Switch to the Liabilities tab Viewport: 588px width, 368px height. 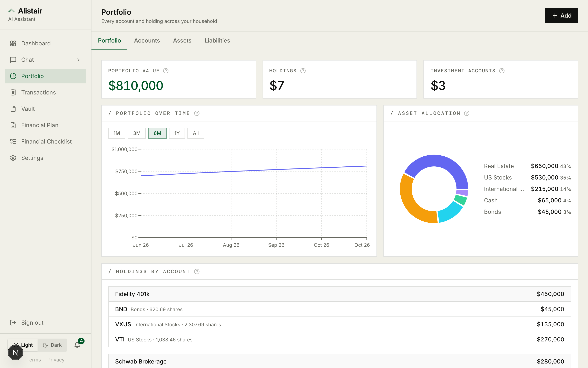[x=217, y=41]
